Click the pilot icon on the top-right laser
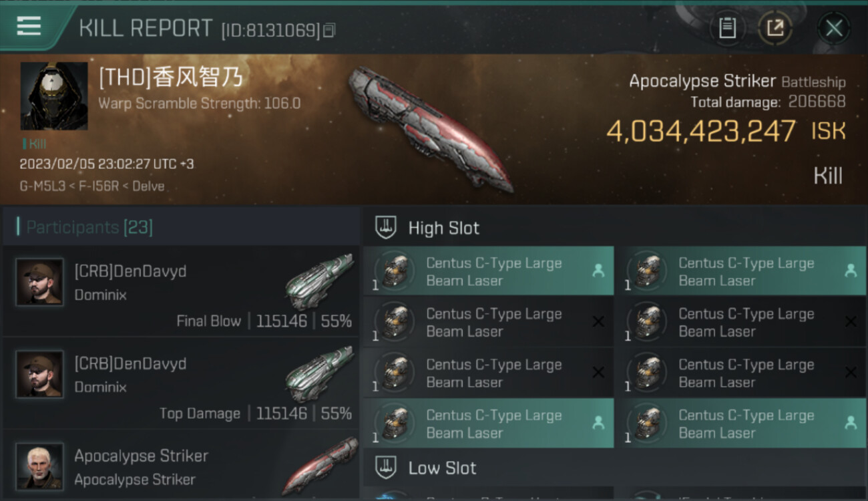 tap(851, 271)
